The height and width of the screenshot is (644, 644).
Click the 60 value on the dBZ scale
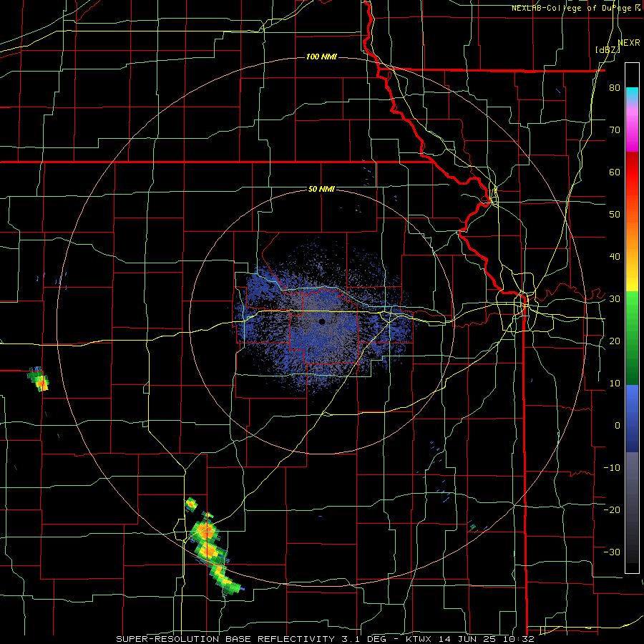[x=615, y=172]
